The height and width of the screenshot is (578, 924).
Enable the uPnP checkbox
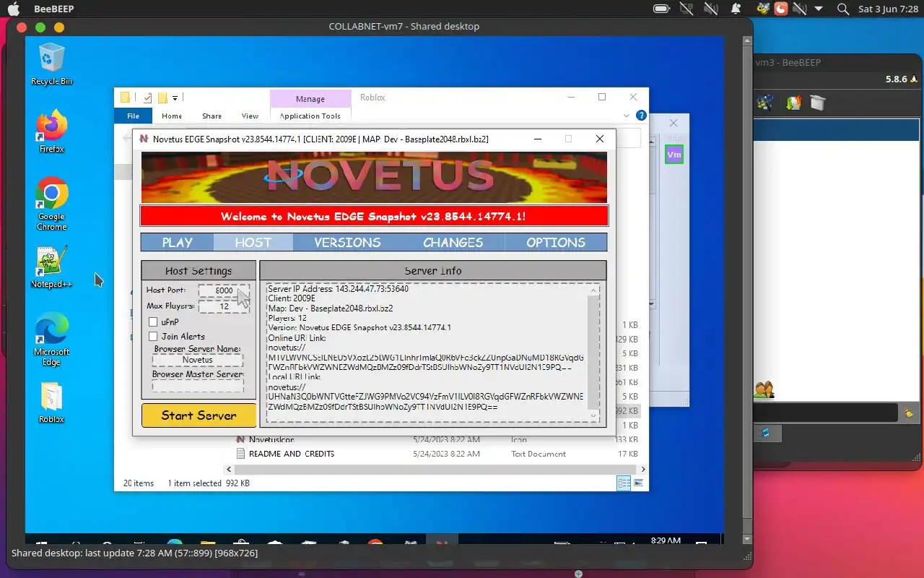153,322
